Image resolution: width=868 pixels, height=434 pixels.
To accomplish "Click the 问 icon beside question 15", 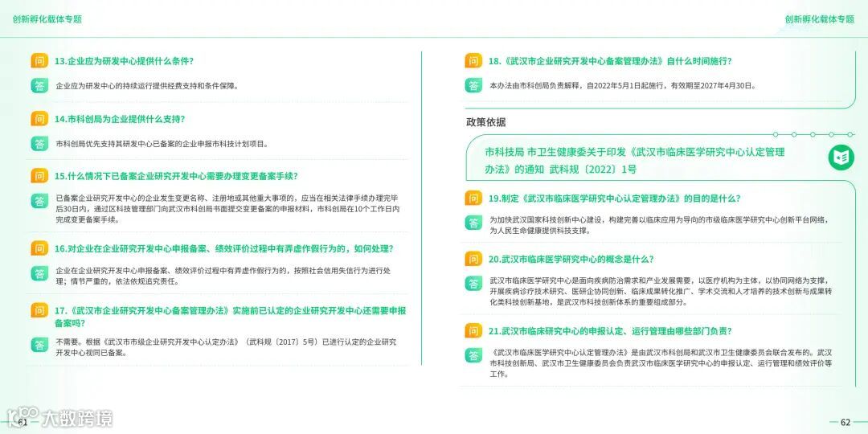I will pyautogui.click(x=39, y=176).
